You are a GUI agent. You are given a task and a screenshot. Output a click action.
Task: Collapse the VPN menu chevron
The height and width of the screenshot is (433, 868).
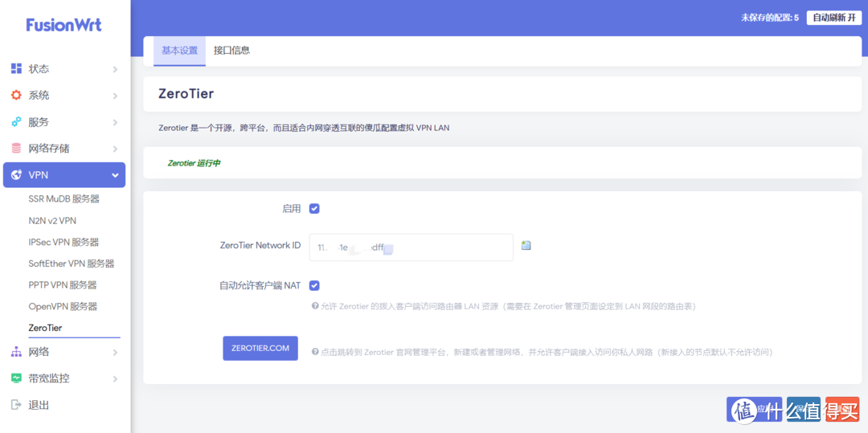[115, 175]
